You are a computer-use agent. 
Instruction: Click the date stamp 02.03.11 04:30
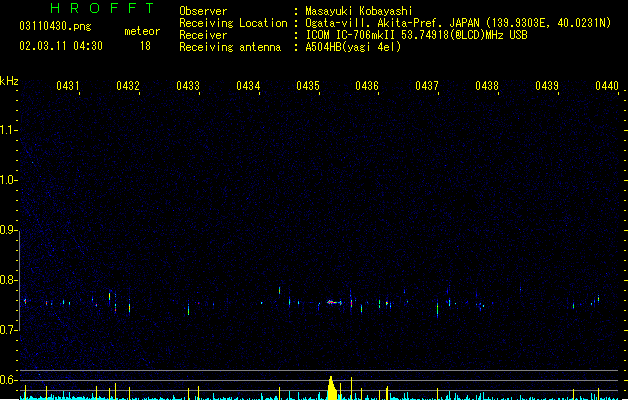click(61, 46)
